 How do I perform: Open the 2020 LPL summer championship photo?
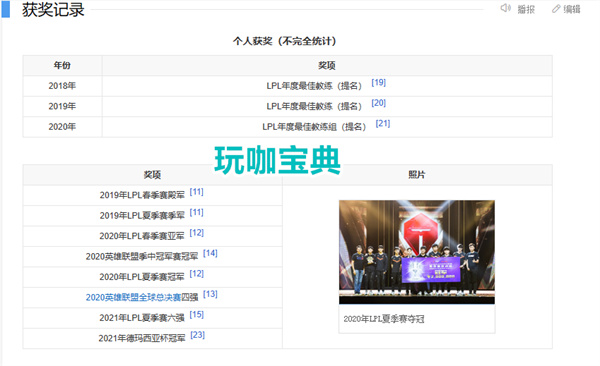click(417, 252)
